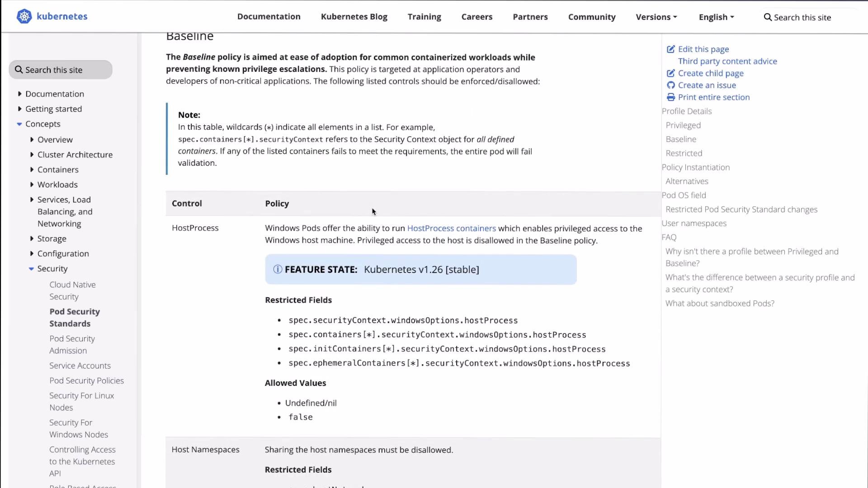Jump to Profile Details in table of contents
868x488 pixels.
[687, 111]
